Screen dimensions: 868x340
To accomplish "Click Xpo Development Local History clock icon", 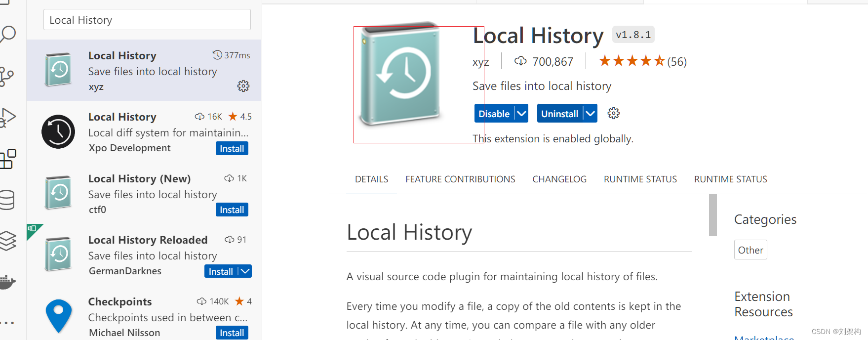I will 58,132.
